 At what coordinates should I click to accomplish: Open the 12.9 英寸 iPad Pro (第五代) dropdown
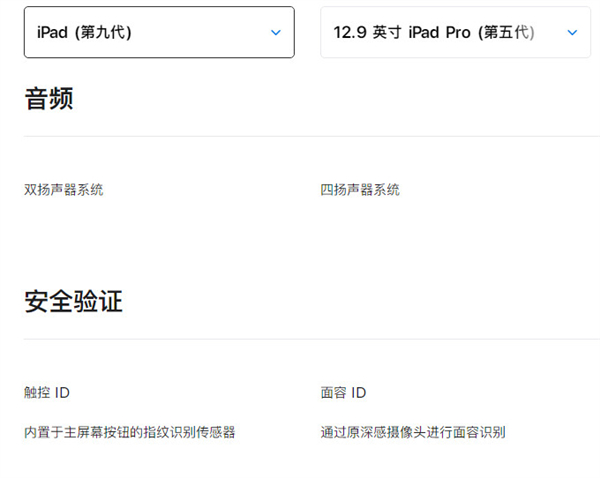(455, 32)
